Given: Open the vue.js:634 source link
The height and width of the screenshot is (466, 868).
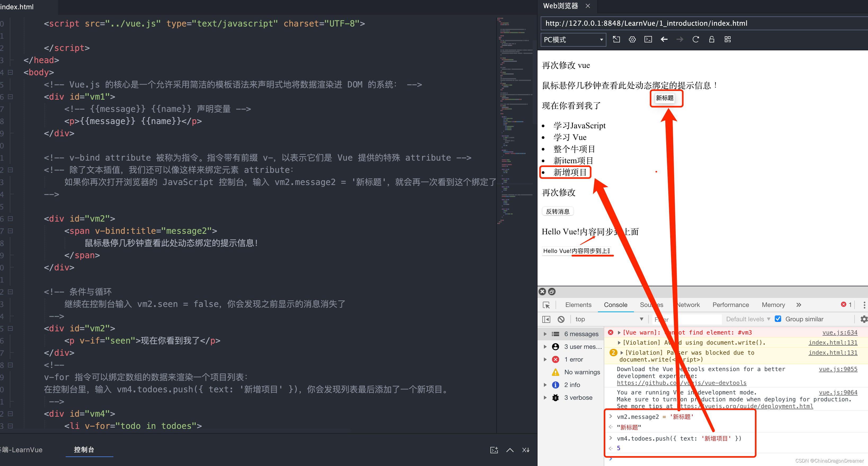Looking at the screenshot, I should click(x=840, y=332).
